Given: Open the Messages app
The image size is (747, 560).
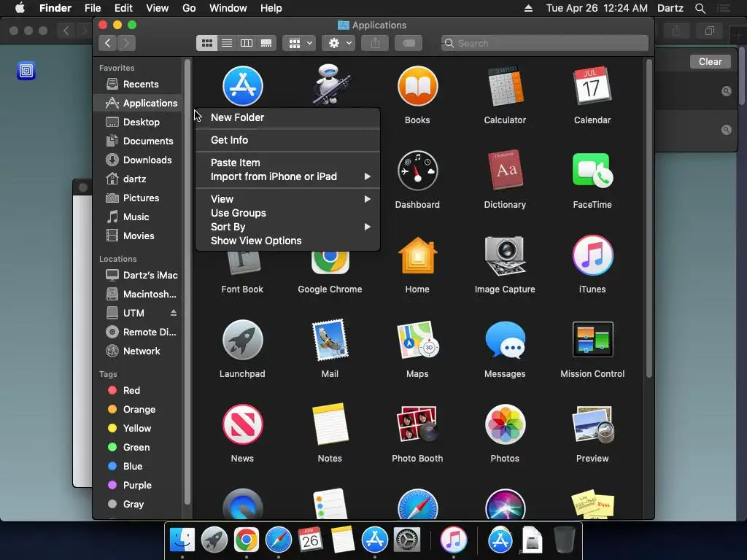Looking at the screenshot, I should coord(505,340).
